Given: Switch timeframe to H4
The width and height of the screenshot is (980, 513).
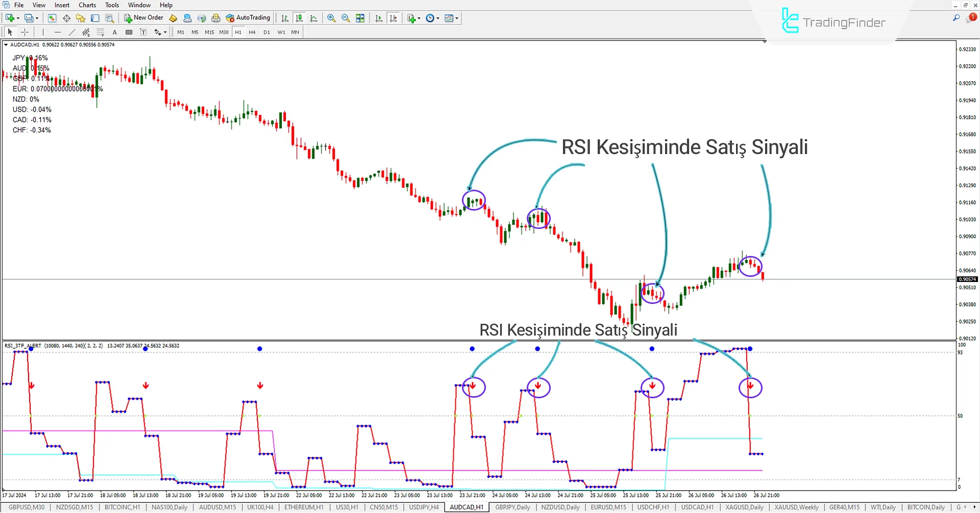Looking at the screenshot, I should coord(252,32).
